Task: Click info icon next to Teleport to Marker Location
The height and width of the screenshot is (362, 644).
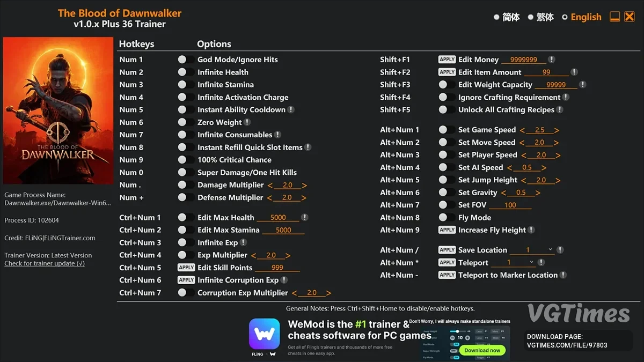Action: point(563,275)
